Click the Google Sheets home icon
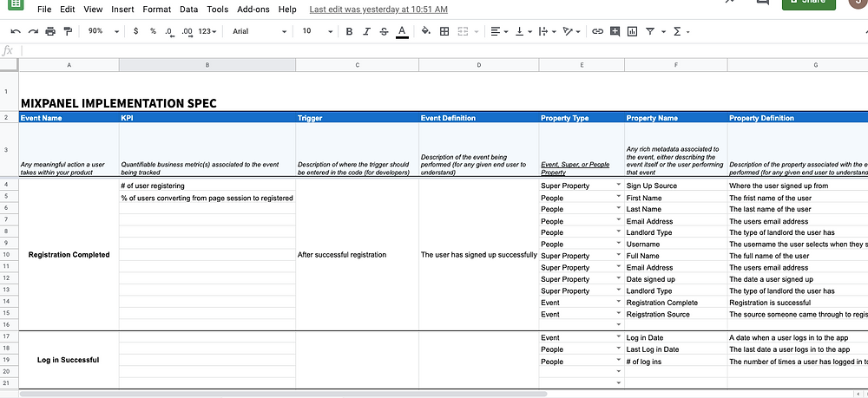This screenshot has height=398, width=868. (x=15, y=3)
